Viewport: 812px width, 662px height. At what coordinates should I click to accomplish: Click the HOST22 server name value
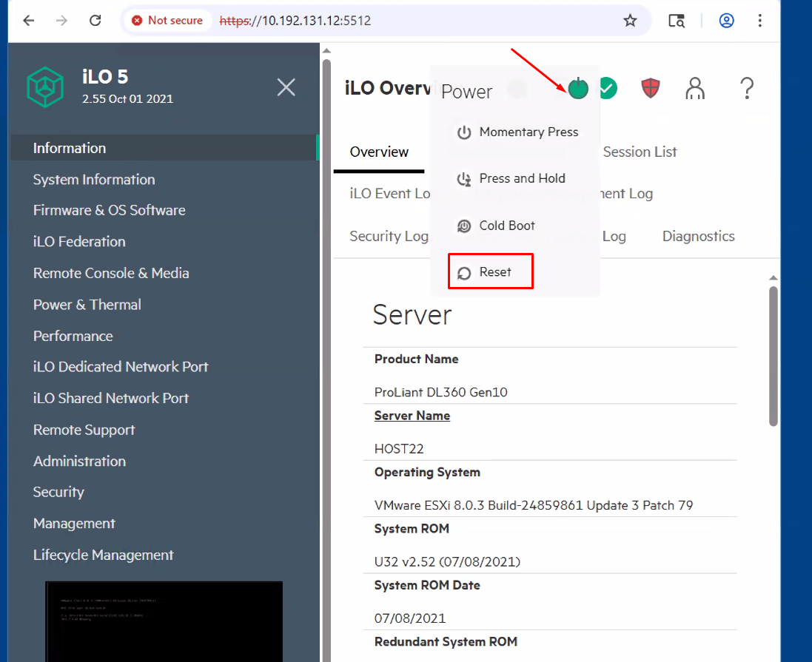point(399,449)
